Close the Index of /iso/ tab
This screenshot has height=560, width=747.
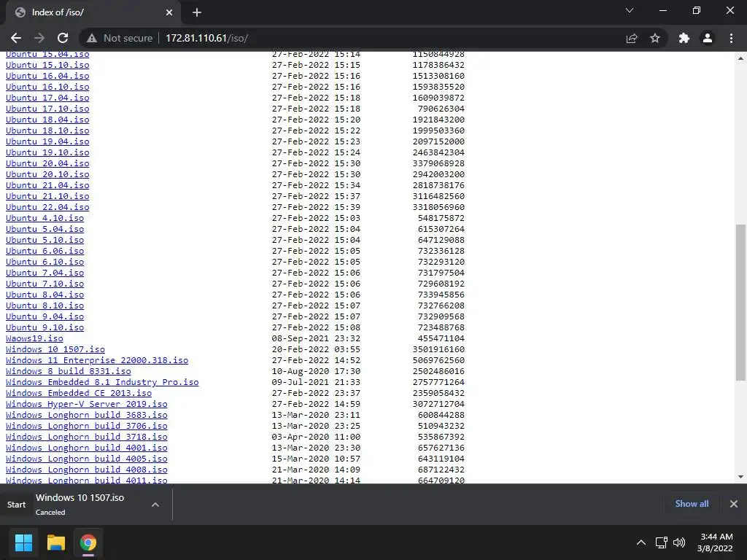tap(169, 12)
